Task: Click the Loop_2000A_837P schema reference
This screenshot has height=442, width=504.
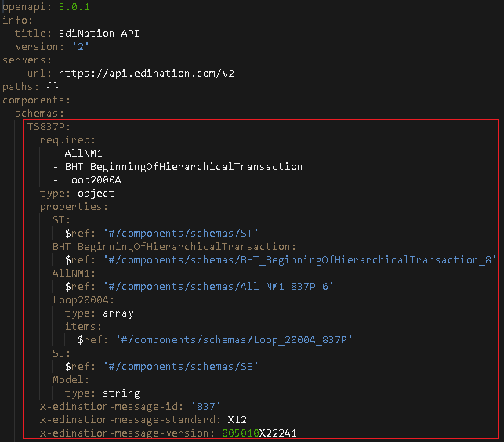Action: tap(234, 340)
